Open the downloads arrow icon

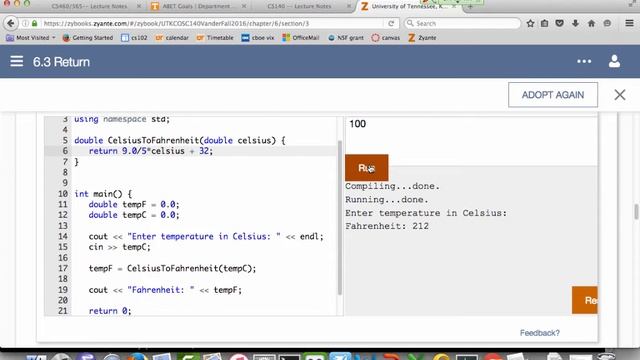(x=575, y=23)
